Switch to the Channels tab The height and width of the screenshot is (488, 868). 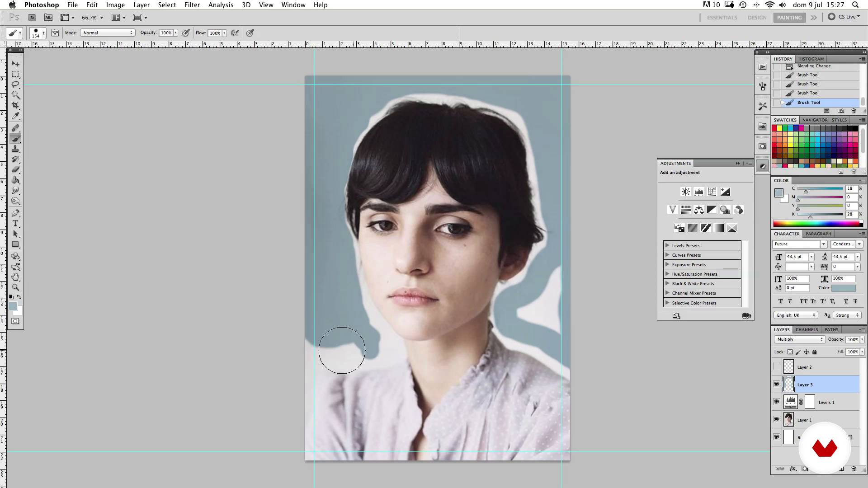(807, 329)
